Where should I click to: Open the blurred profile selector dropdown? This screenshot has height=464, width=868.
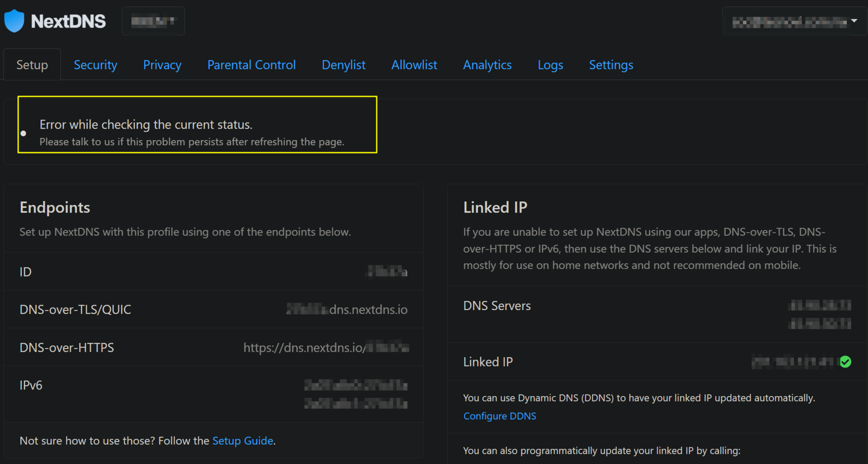click(153, 21)
